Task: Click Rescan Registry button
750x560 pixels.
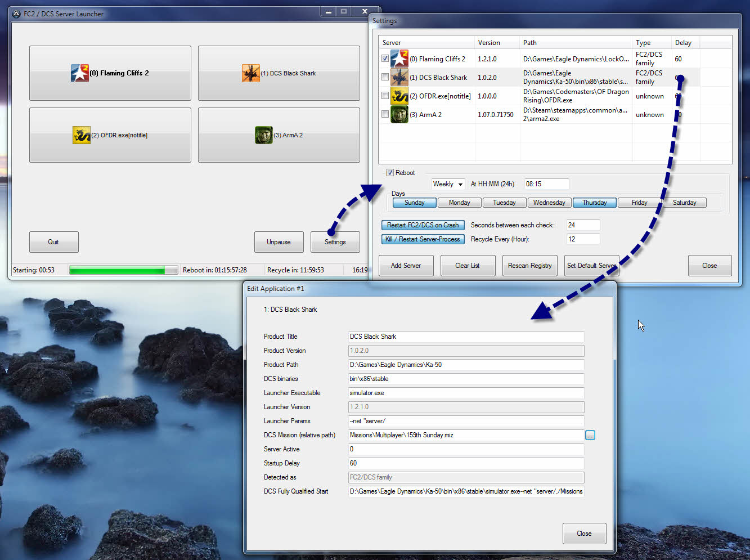Action: click(x=530, y=266)
